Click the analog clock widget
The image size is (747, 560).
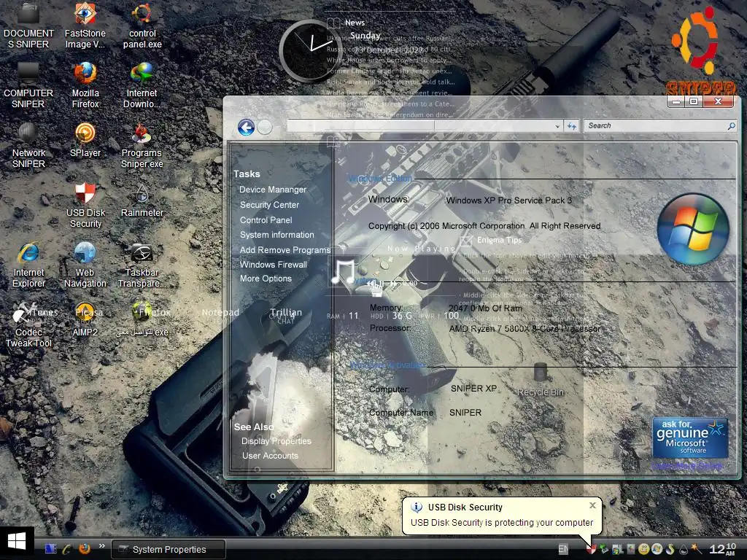pyautogui.click(x=310, y=50)
